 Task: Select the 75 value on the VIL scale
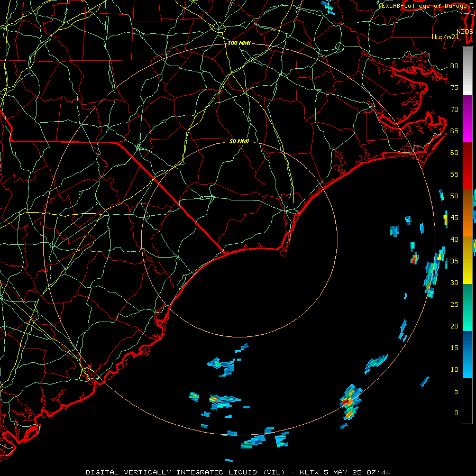click(454, 88)
